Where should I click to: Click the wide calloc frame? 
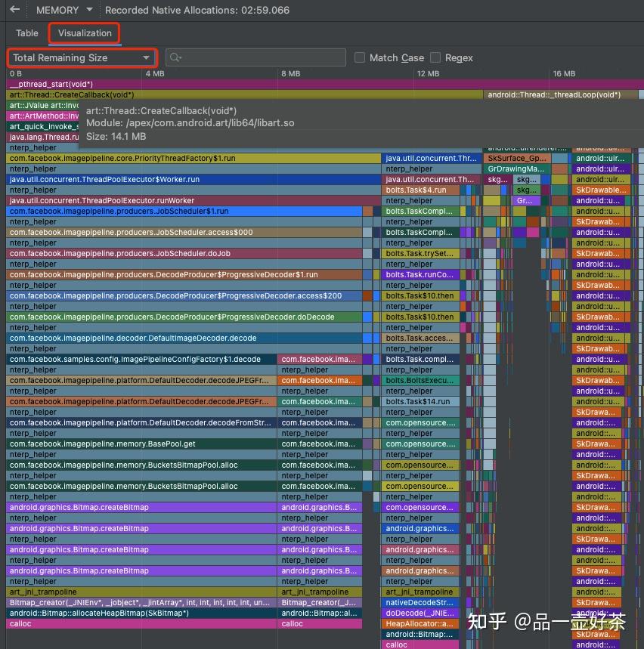[x=141, y=624]
